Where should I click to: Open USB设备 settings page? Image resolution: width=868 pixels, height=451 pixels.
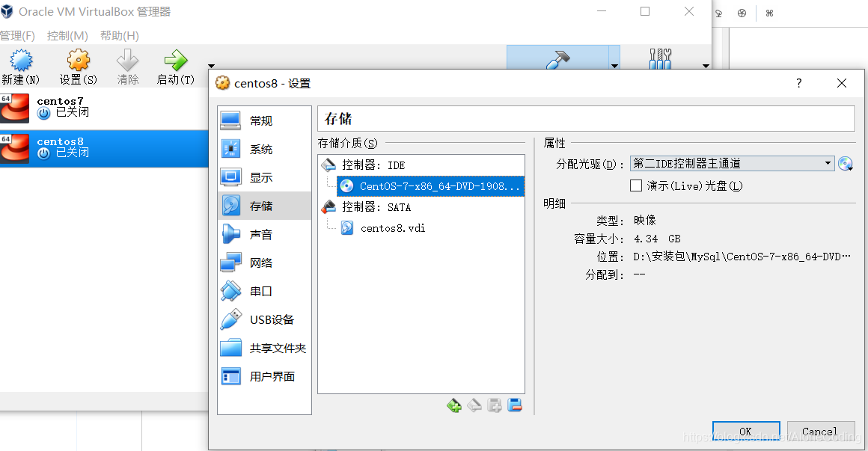click(x=265, y=319)
